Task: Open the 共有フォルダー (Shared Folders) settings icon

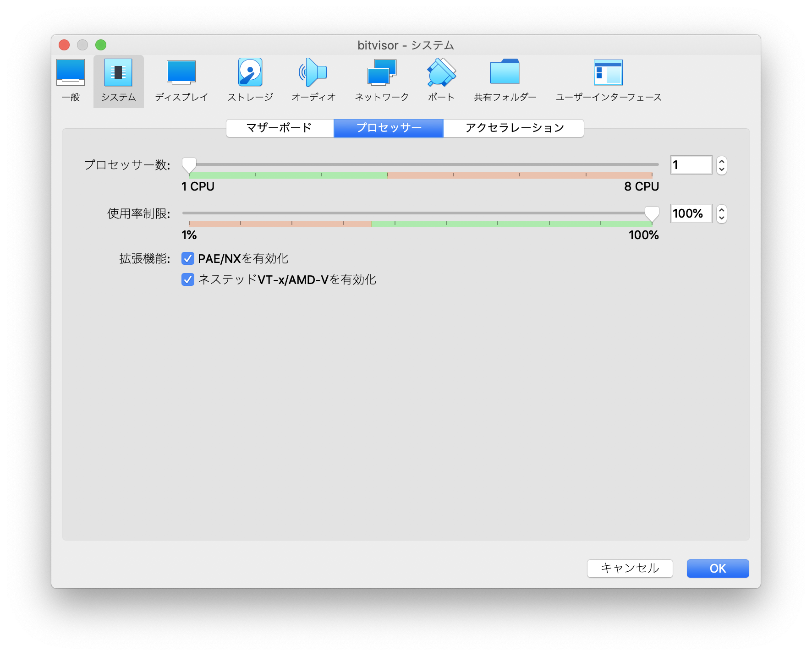Action: (x=505, y=73)
